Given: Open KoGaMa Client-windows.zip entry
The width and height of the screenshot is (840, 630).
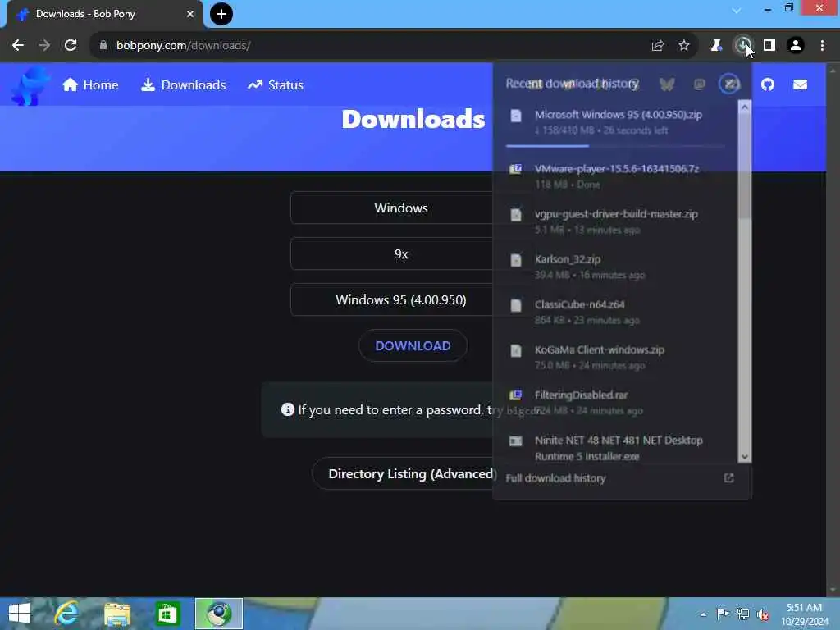Looking at the screenshot, I should point(616,358).
